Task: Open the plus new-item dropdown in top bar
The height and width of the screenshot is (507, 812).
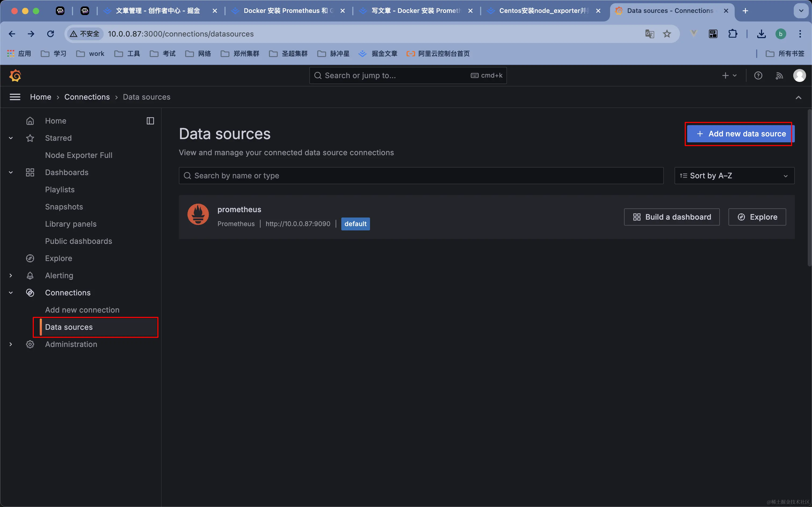Action: [729, 75]
